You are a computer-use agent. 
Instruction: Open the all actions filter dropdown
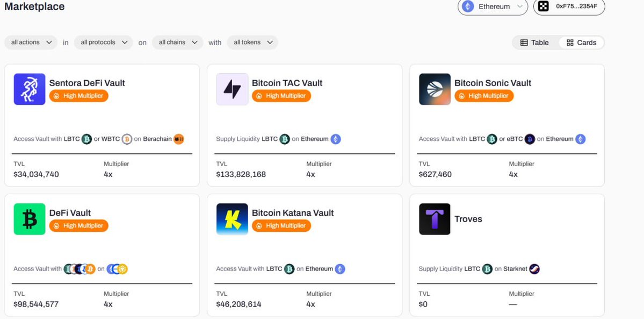[31, 42]
